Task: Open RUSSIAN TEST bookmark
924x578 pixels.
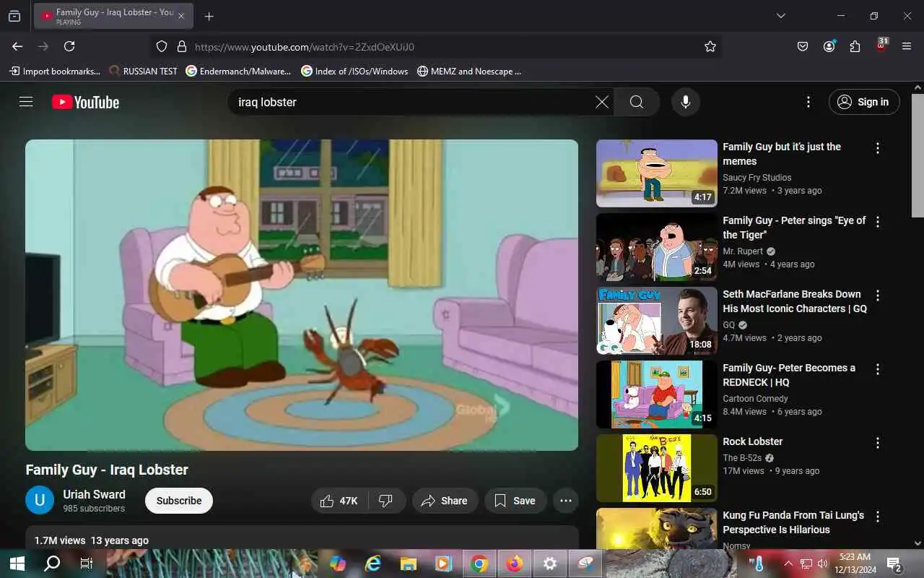Action: point(143,71)
